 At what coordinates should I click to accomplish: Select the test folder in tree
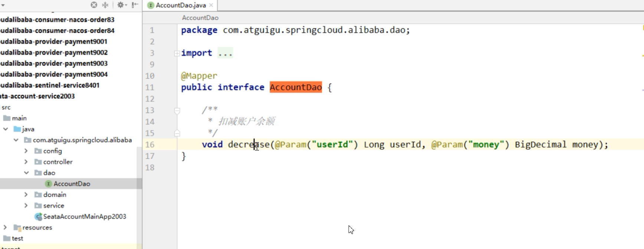pos(17,238)
